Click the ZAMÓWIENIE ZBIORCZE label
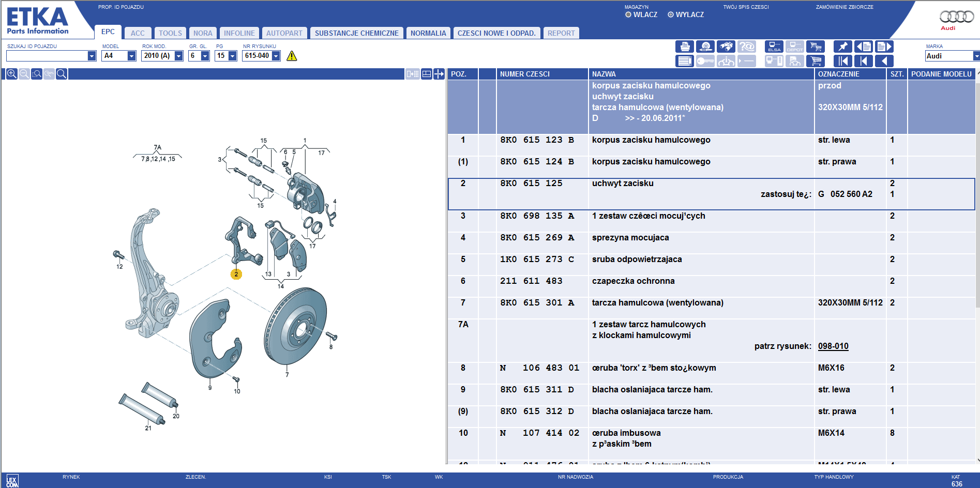The height and width of the screenshot is (488, 980). click(845, 7)
